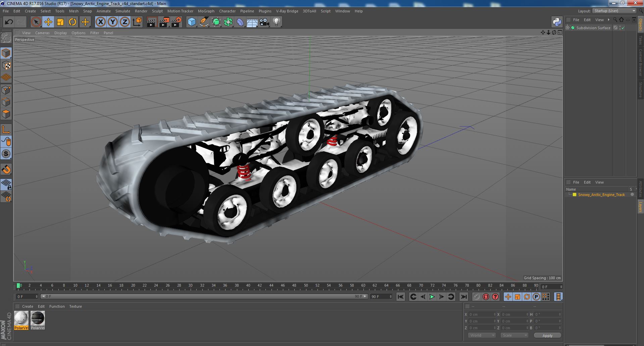
Task: Open Edit Render Settings
Action: click(x=177, y=22)
